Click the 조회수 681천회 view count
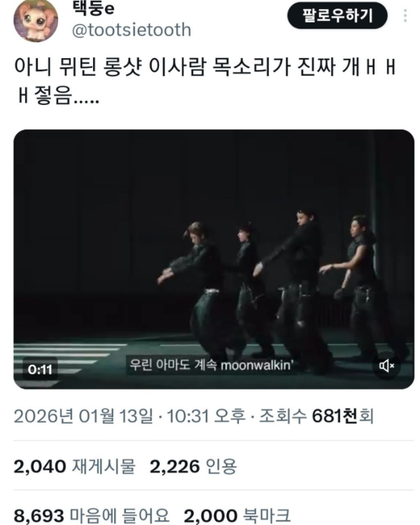The image size is (420, 525). 316,416
